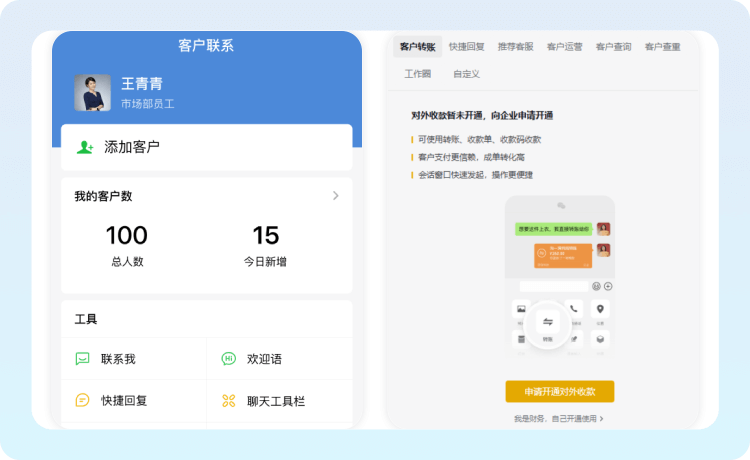This screenshot has width=750, height=460.
Task: Click 王青青's profile avatar
Action: tap(92, 93)
